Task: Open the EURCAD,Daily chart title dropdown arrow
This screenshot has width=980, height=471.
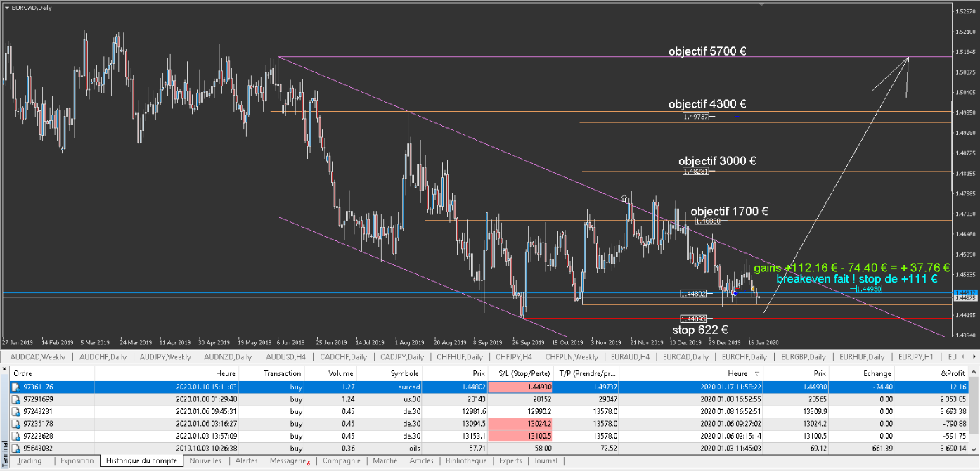Action: click(x=7, y=7)
